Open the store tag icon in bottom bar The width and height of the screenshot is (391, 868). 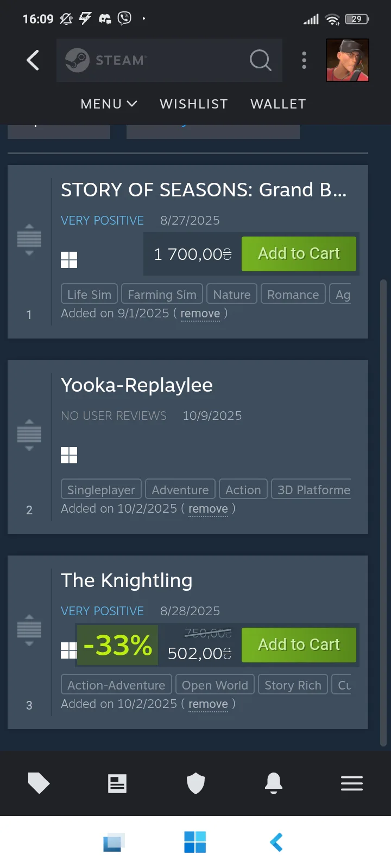(39, 783)
